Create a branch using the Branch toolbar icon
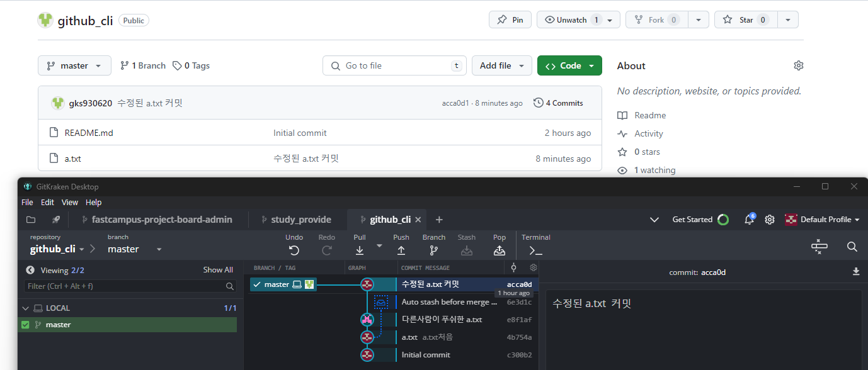 [x=434, y=250]
